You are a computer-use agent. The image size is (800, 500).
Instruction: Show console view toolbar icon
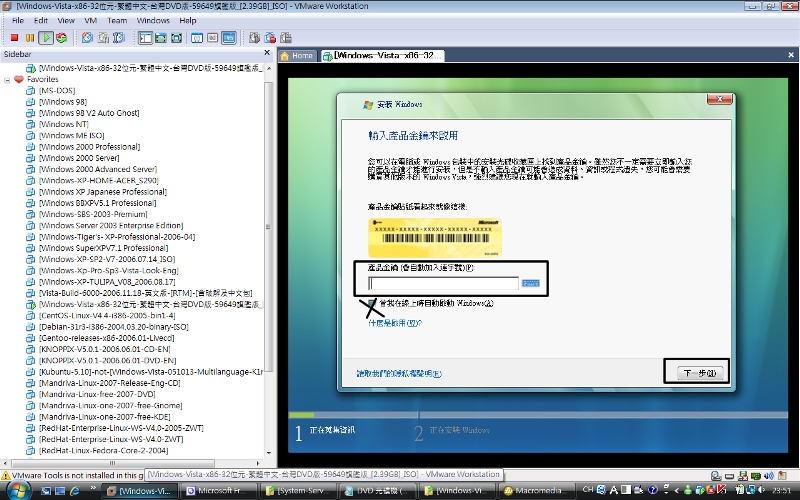[x=229, y=38]
